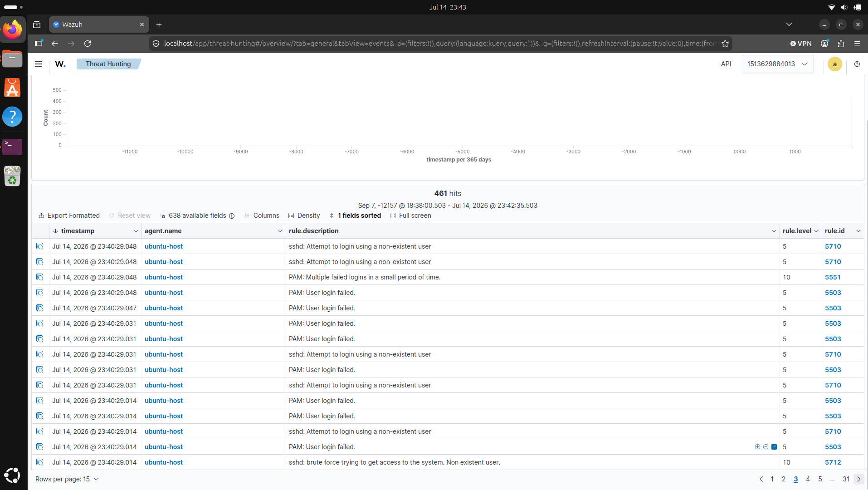Open Firefox sidebar toggle icon
The image size is (868, 490).
[39, 44]
